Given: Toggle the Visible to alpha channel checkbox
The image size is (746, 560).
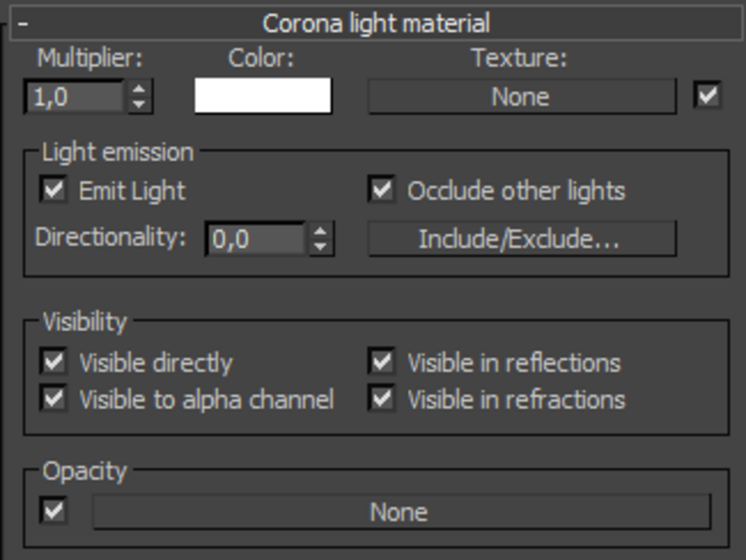Looking at the screenshot, I should tap(49, 400).
